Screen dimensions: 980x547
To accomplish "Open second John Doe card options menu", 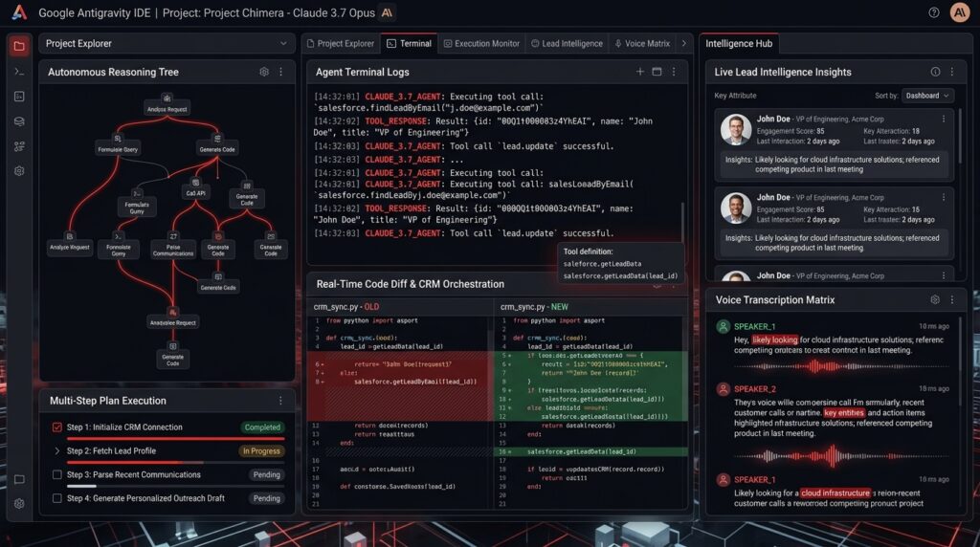I will pyautogui.click(x=944, y=197).
